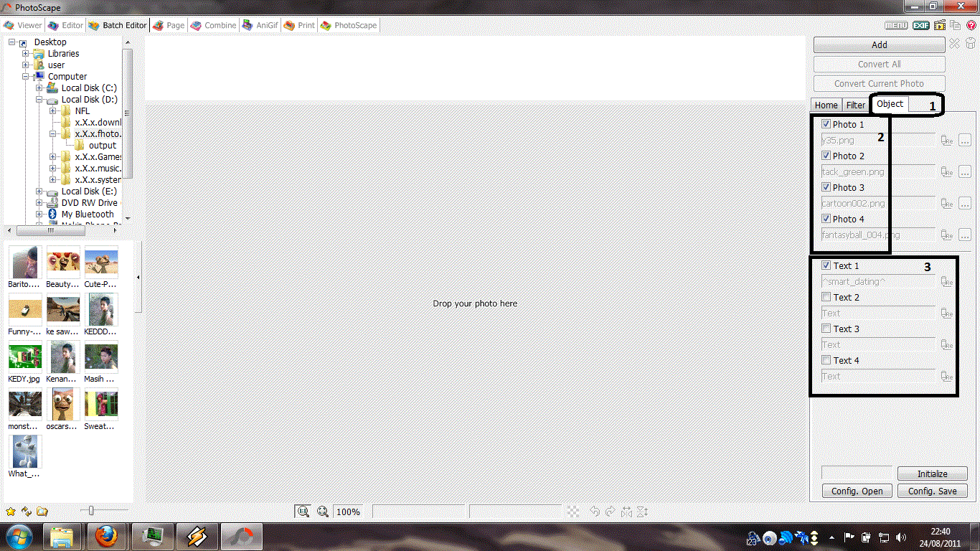Browse for Photo 1 file with ... button
This screenshot has width=980, height=551.
click(964, 141)
